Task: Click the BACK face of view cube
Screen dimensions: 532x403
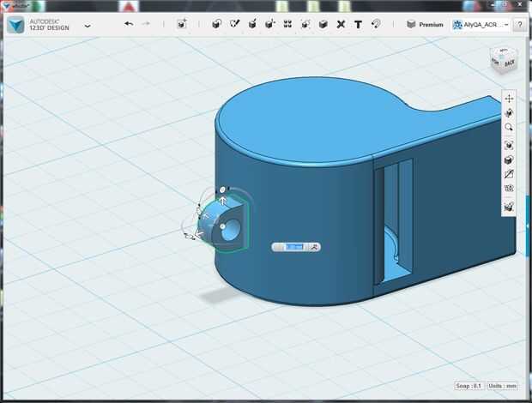Action: 509,63
